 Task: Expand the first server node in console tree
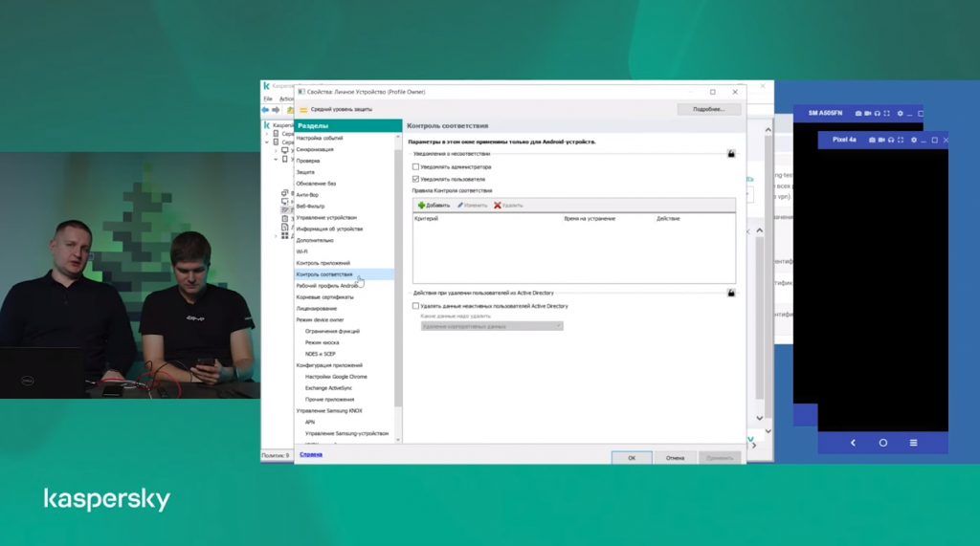267,134
